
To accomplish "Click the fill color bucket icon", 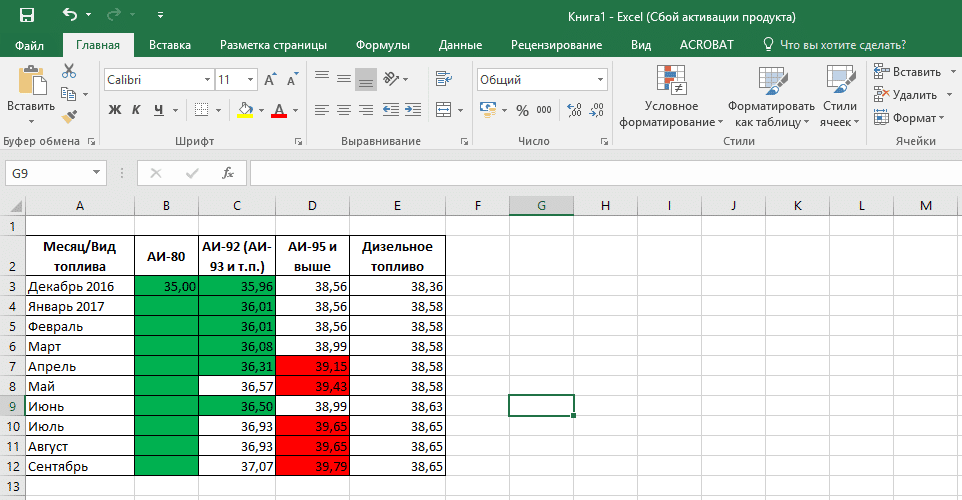I will (x=245, y=110).
